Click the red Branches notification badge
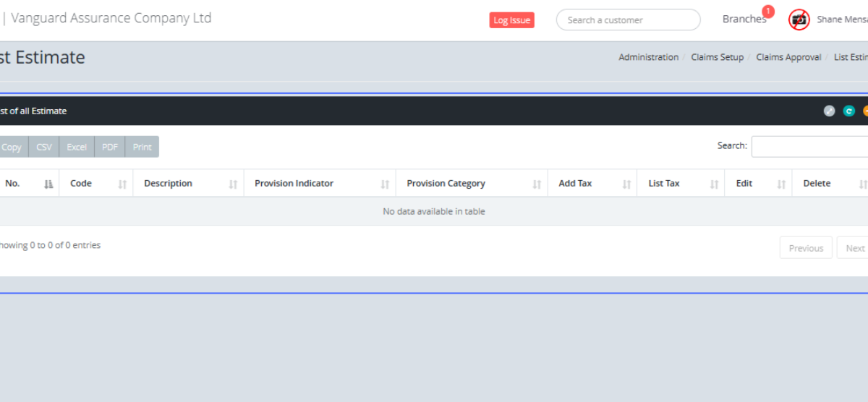 pyautogui.click(x=767, y=12)
